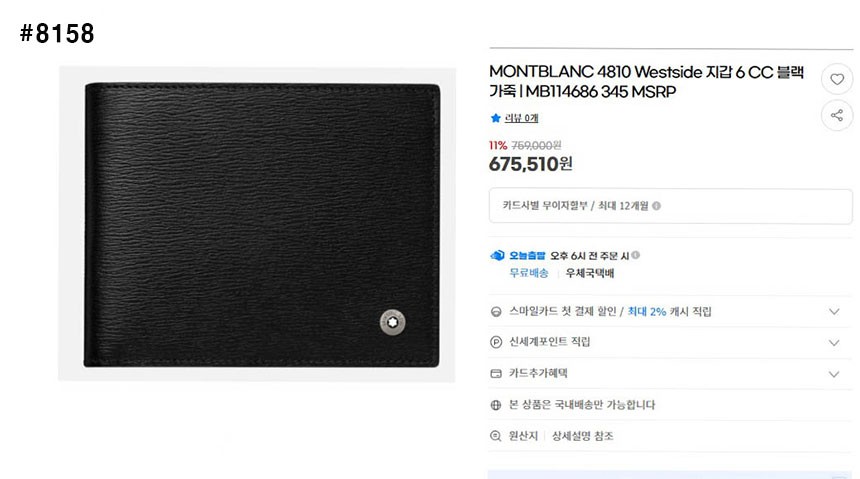
Task: Click the 신세계포인트 P icon
Action: (496, 342)
